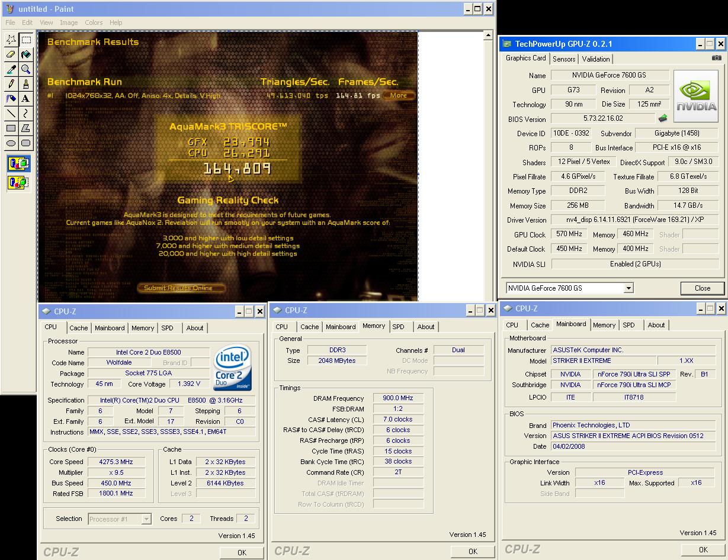Open the About tab in the CPU-Z processor window
This screenshot has height=560, width=728.
195,328
